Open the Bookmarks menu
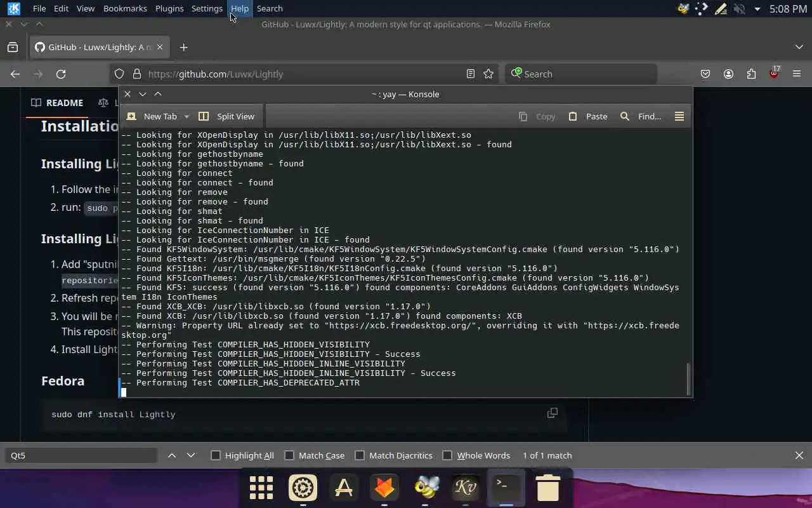 pyautogui.click(x=125, y=8)
